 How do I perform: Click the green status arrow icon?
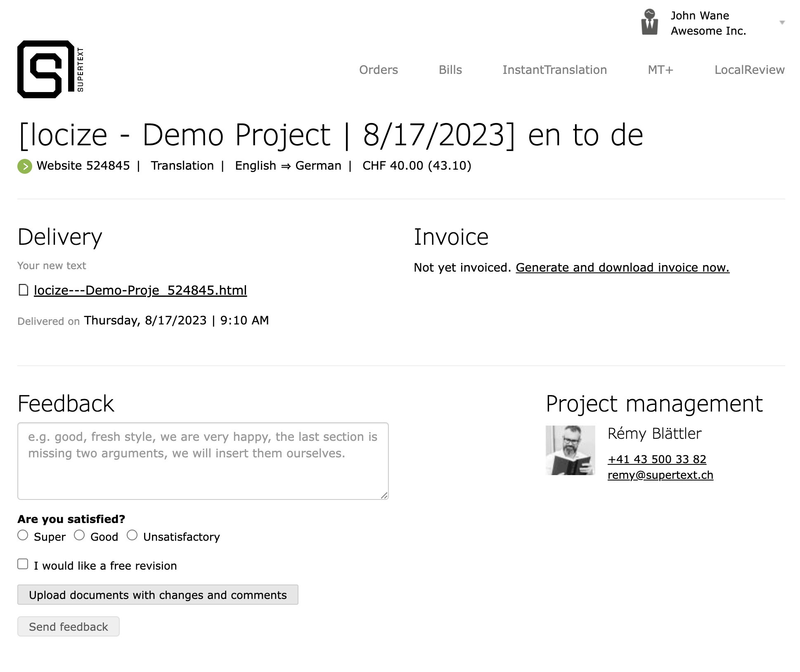point(25,166)
